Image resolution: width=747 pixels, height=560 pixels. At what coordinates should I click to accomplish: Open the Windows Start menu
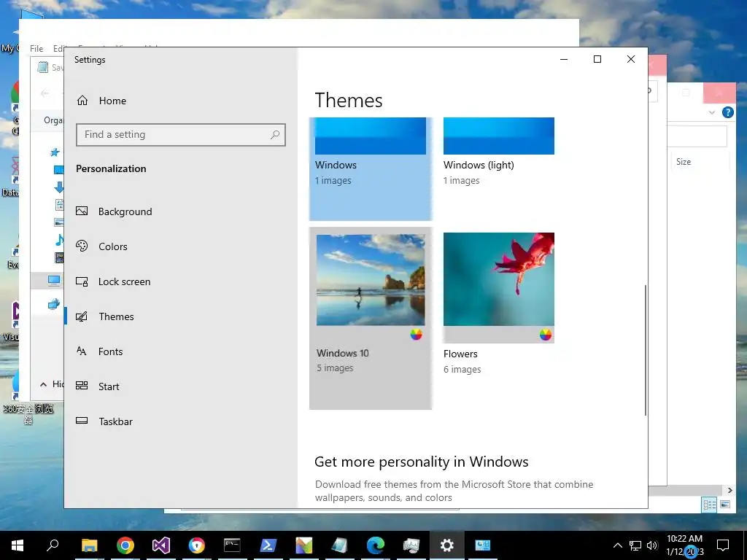[18, 545]
